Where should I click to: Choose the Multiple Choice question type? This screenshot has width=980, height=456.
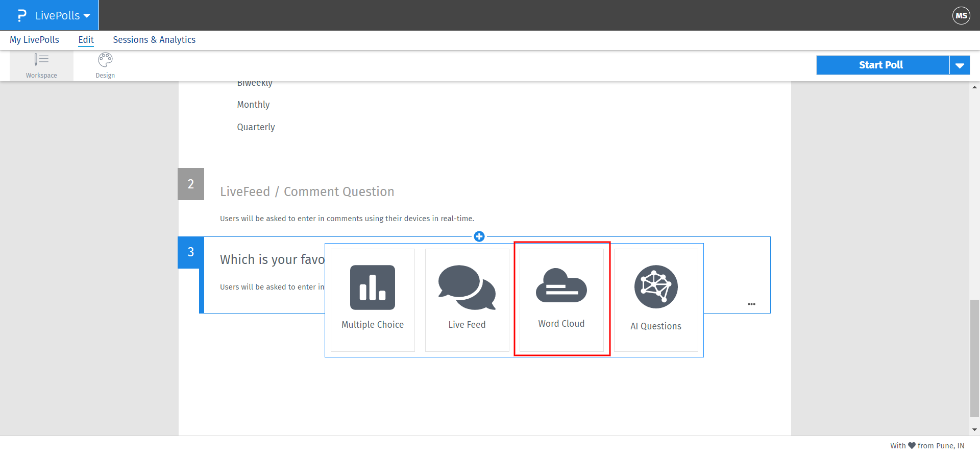pos(373,300)
